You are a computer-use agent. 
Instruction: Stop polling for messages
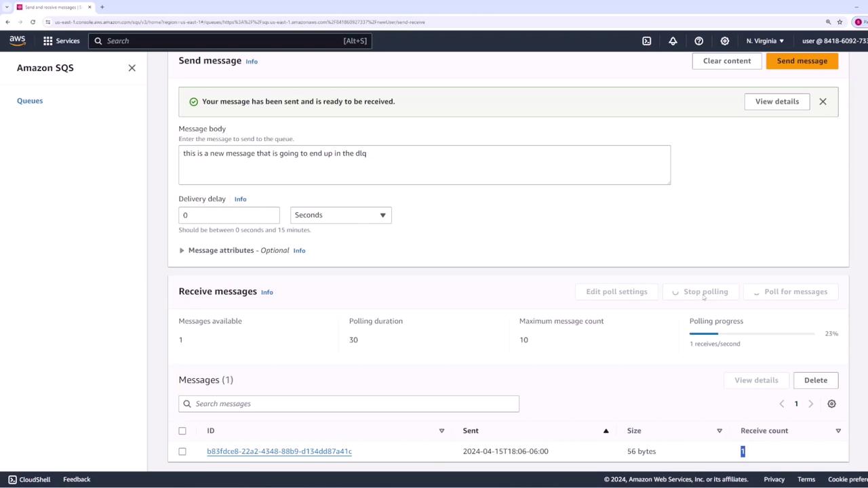[x=701, y=292]
